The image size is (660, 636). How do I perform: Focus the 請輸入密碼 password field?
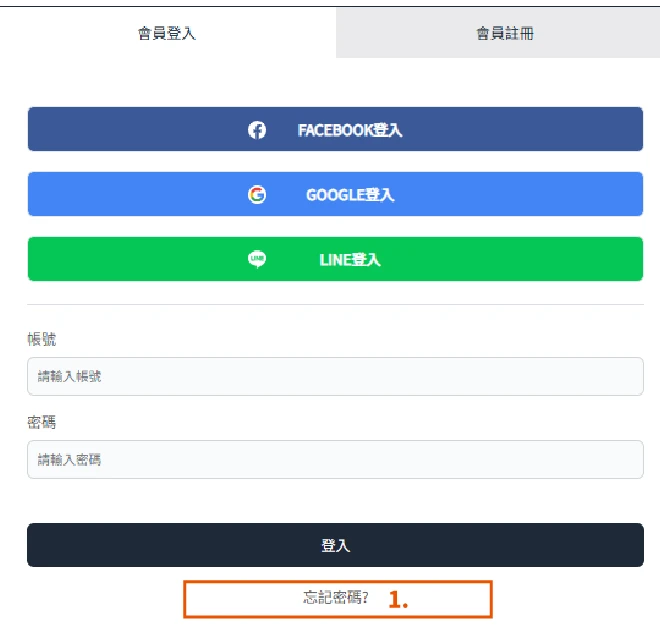(335, 460)
